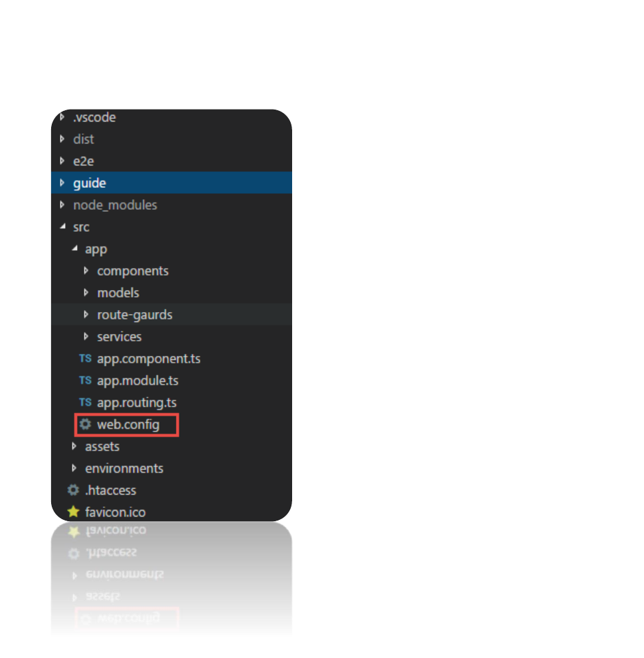Select the services folder
Viewport: 644px width, 658px height.
click(x=171, y=337)
